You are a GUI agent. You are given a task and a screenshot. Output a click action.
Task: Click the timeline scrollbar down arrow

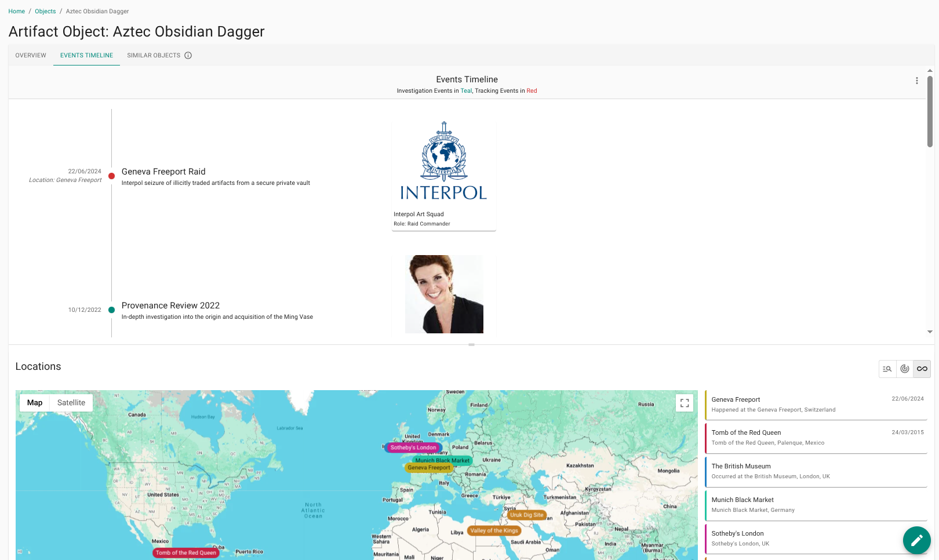(930, 332)
